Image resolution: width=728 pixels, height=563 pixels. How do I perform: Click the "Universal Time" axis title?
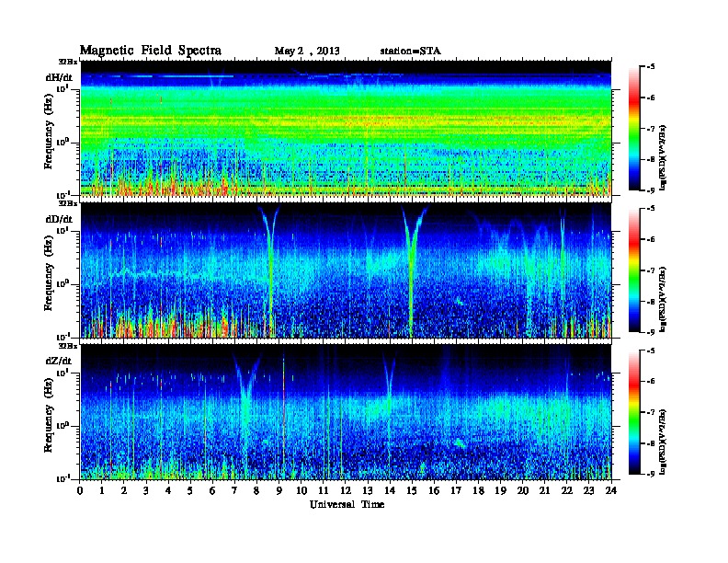[x=347, y=504]
